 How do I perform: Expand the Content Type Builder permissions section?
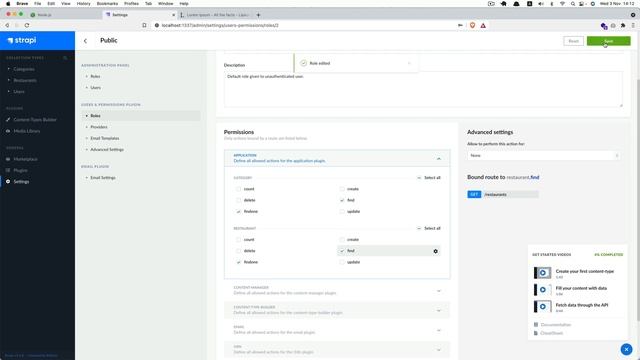[x=439, y=310]
